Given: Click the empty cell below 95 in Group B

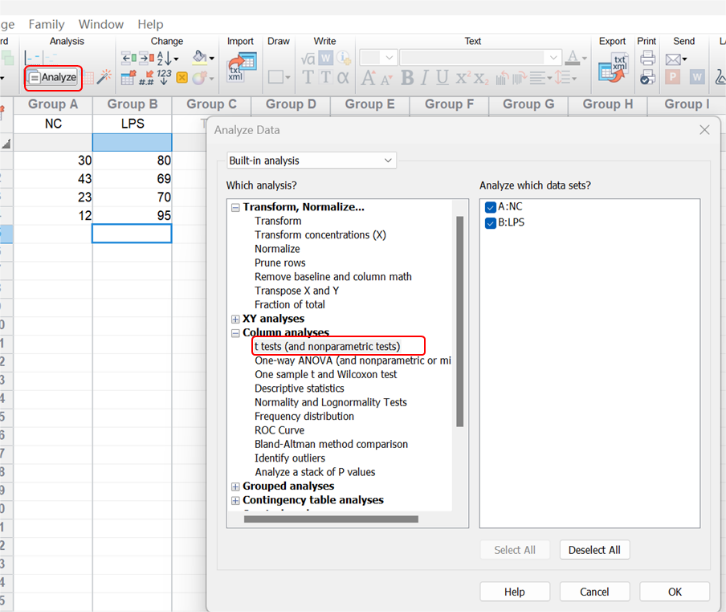Looking at the screenshot, I should pyautogui.click(x=132, y=233).
